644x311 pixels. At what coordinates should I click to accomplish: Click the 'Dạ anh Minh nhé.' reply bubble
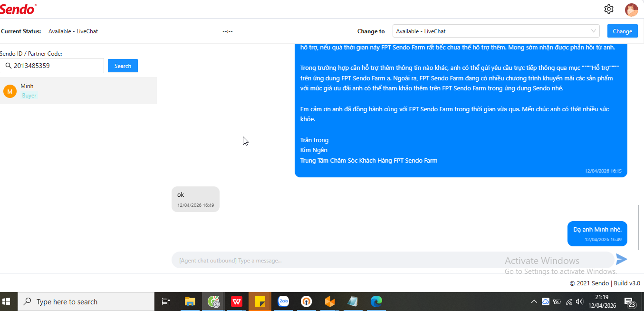click(597, 233)
